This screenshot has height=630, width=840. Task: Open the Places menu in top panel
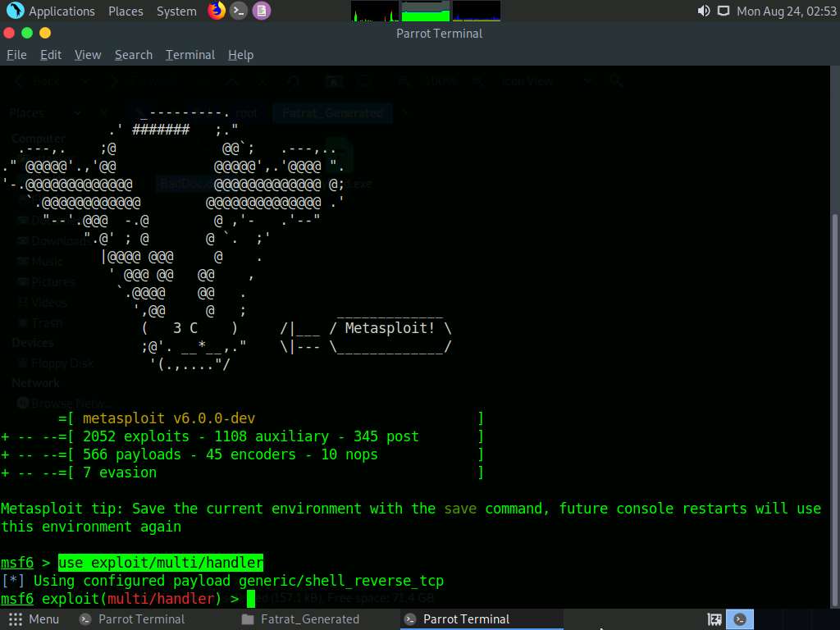pyautogui.click(x=126, y=11)
